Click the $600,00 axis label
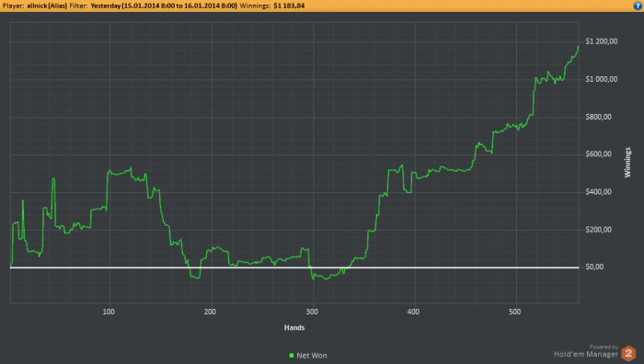The width and height of the screenshot is (644, 364). coord(598,154)
